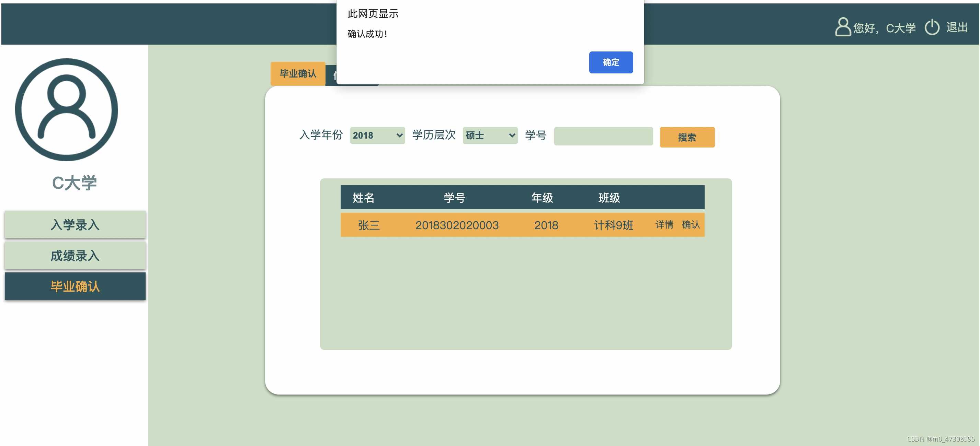Click student number 2018302020003 cell
Viewport: 980px width, 446px height.
[x=457, y=225]
